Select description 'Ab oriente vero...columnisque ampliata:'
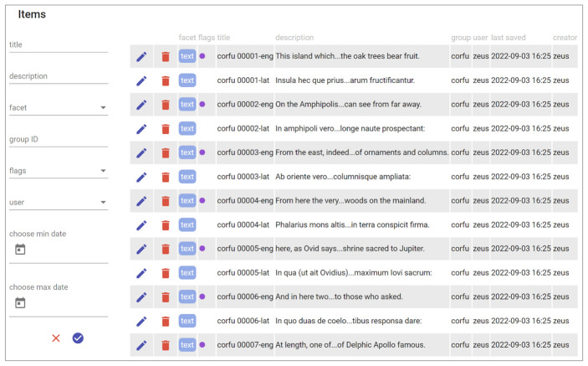The width and height of the screenshot is (588, 366). pos(343,177)
